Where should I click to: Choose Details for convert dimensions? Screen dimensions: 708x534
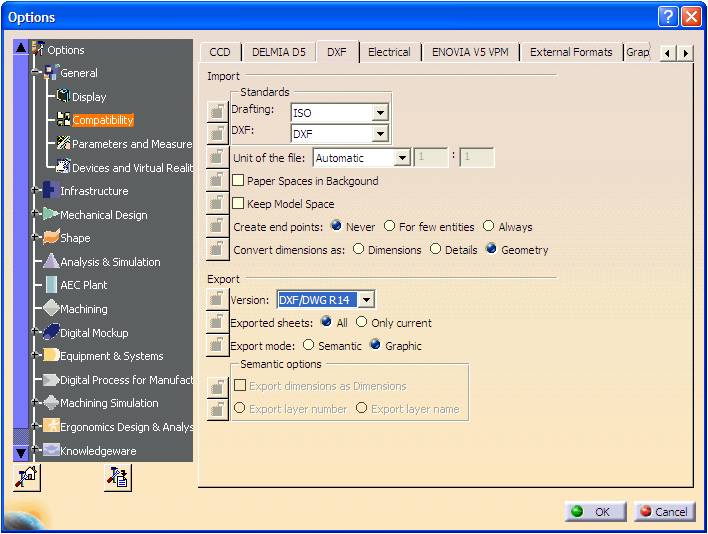pos(435,249)
